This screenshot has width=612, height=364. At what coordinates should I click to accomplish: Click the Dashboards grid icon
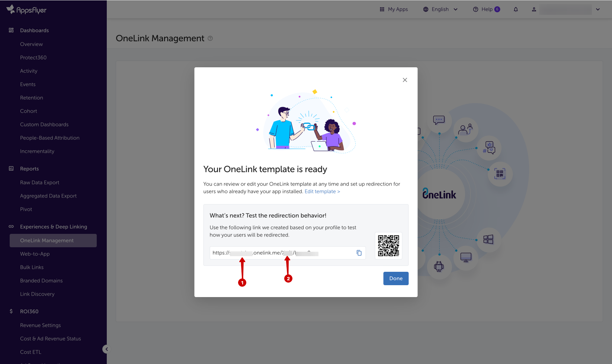tap(11, 30)
